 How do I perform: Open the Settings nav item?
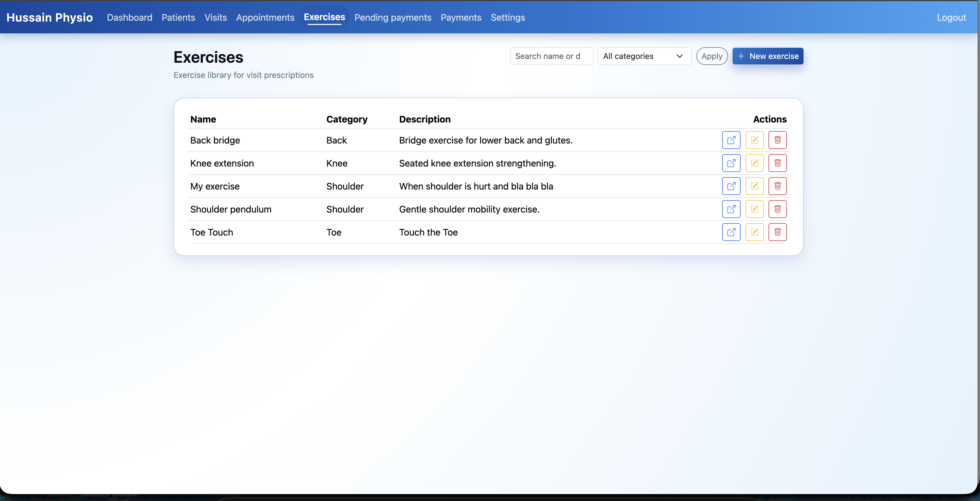coord(508,18)
